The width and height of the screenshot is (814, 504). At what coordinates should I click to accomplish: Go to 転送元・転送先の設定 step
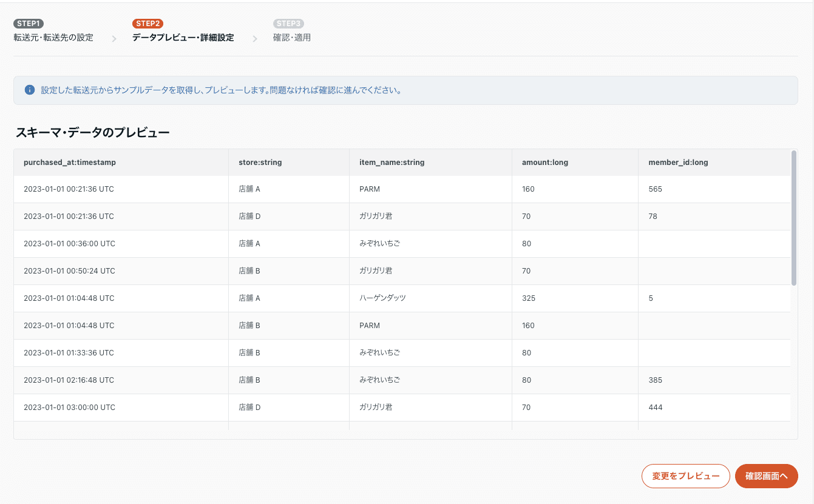[53, 38]
